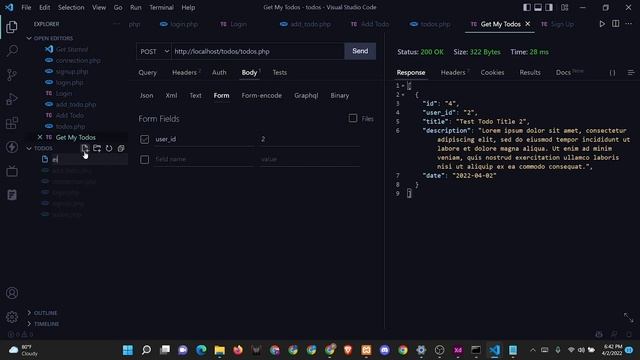Collapse the Open Editors section

29,38
